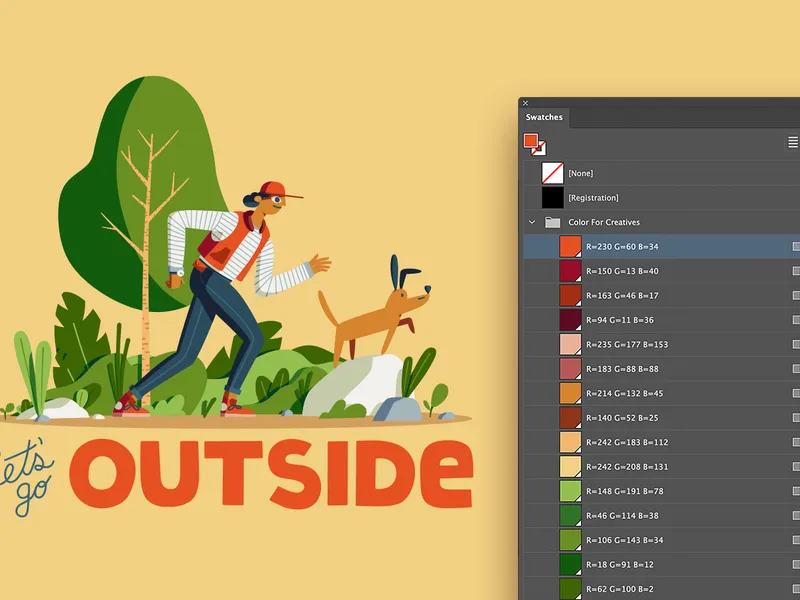Click the color type icon on R=214 G=132 B=45 row
The image size is (800, 600).
click(796, 394)
